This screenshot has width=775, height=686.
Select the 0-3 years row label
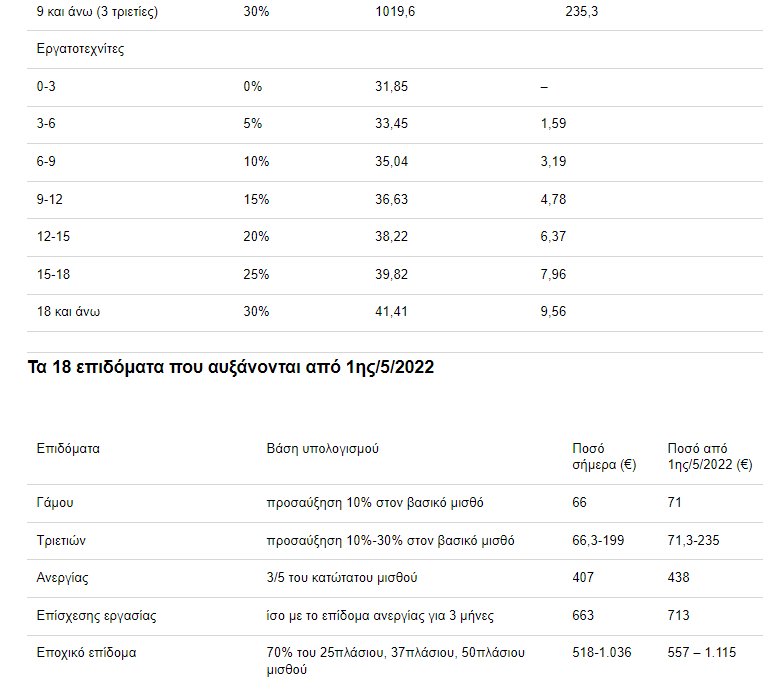[46, 86]
